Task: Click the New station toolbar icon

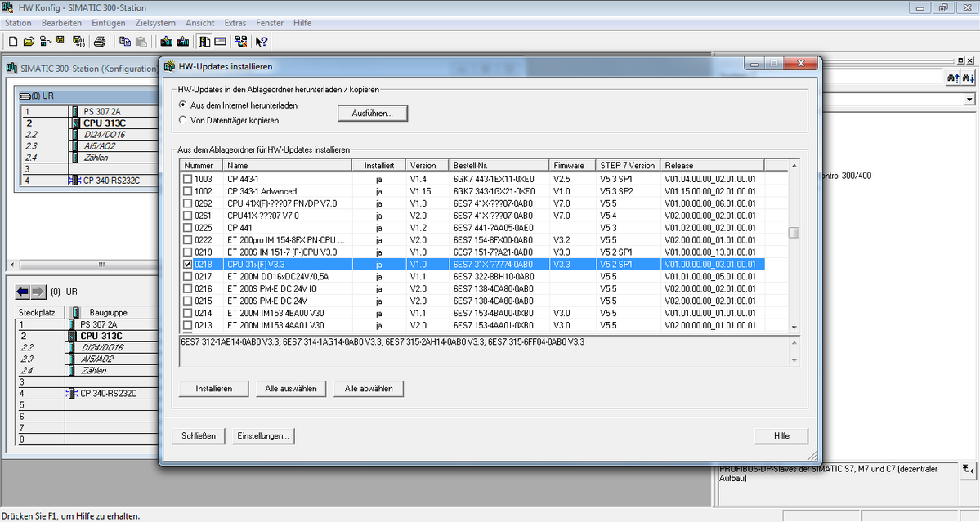Action: [12, 41]
